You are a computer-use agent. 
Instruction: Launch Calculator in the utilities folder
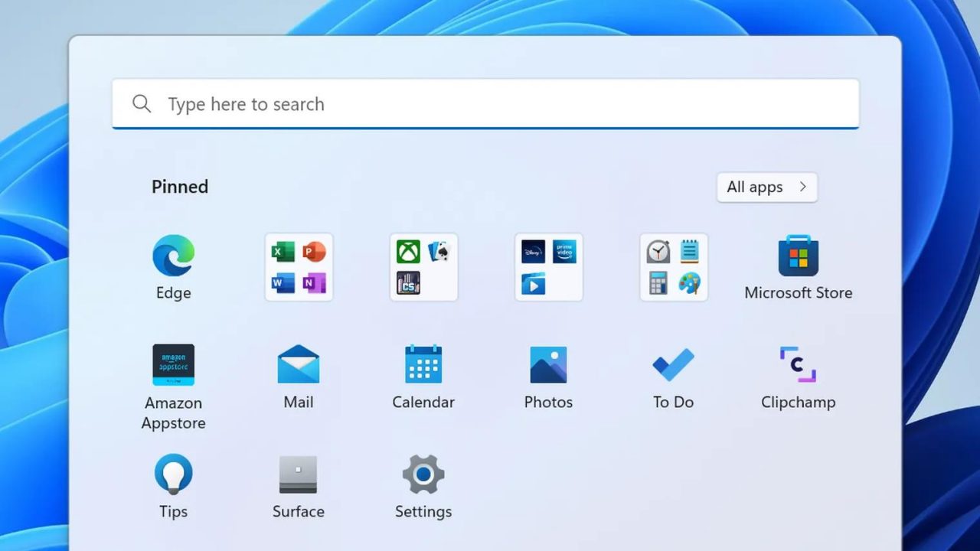[658, 283]
